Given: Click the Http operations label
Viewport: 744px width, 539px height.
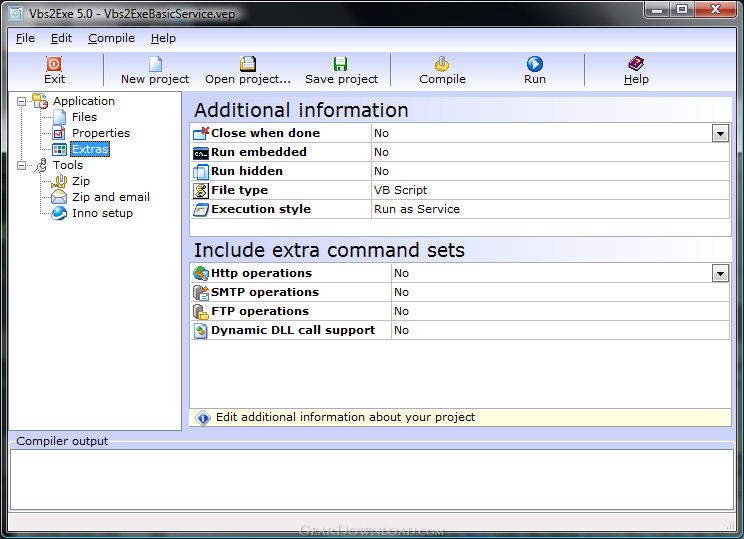Looking at the screenshot, I should 261,273.
